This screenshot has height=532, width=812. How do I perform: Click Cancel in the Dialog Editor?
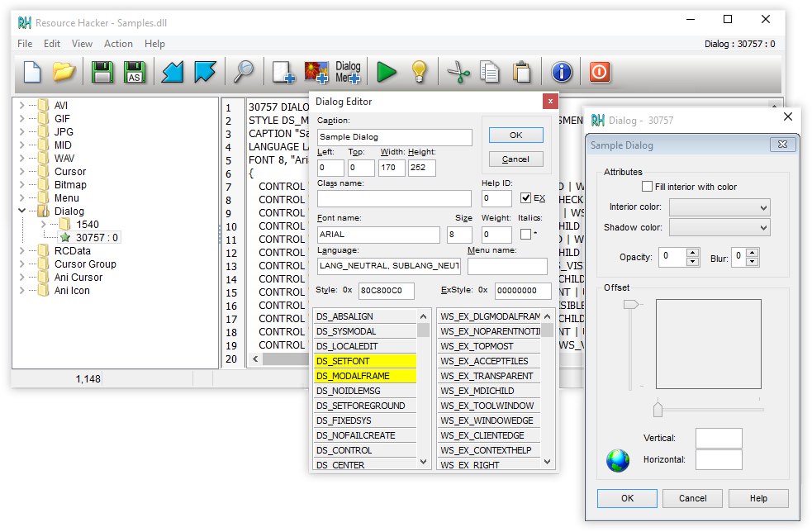515,159
